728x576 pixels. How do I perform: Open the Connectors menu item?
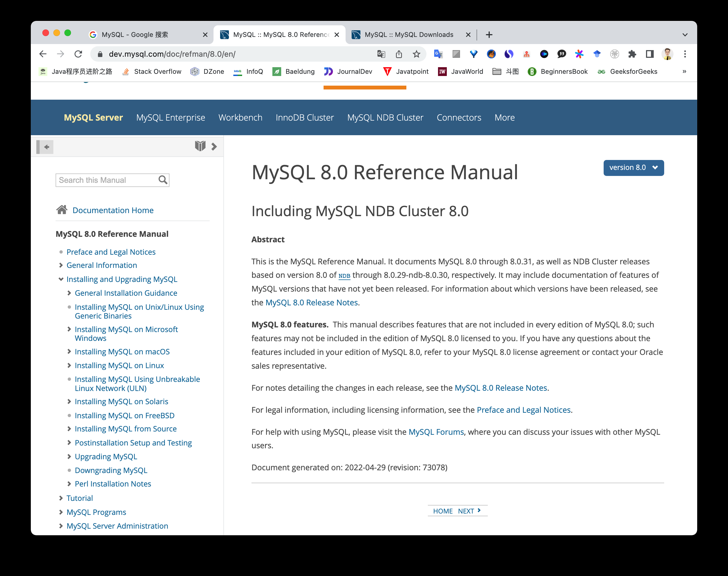tap(459, 117)
